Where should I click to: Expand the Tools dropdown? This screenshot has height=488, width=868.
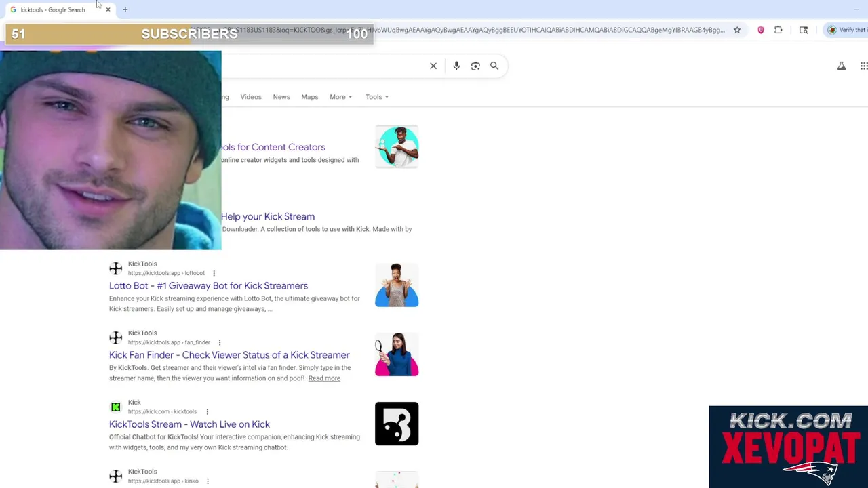coord(377,97)
